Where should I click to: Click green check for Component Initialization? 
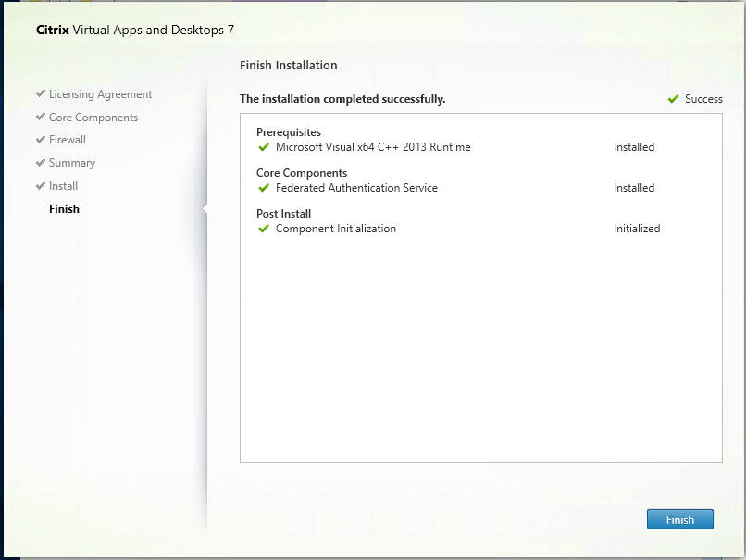point(264,229)
